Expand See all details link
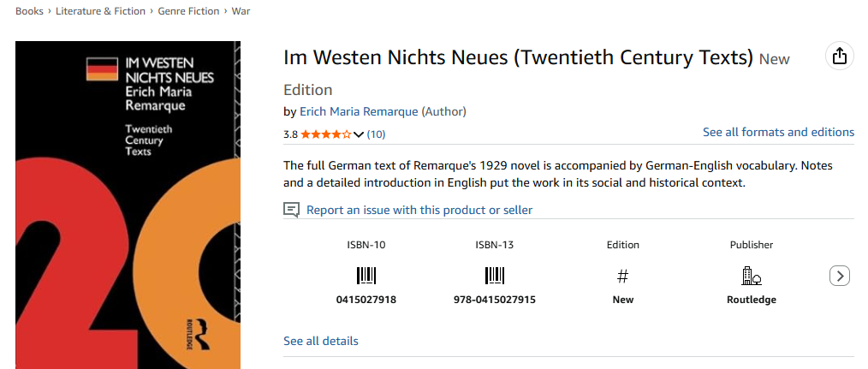This screenshot has height=369, width=868. click(x=321, y=341)
